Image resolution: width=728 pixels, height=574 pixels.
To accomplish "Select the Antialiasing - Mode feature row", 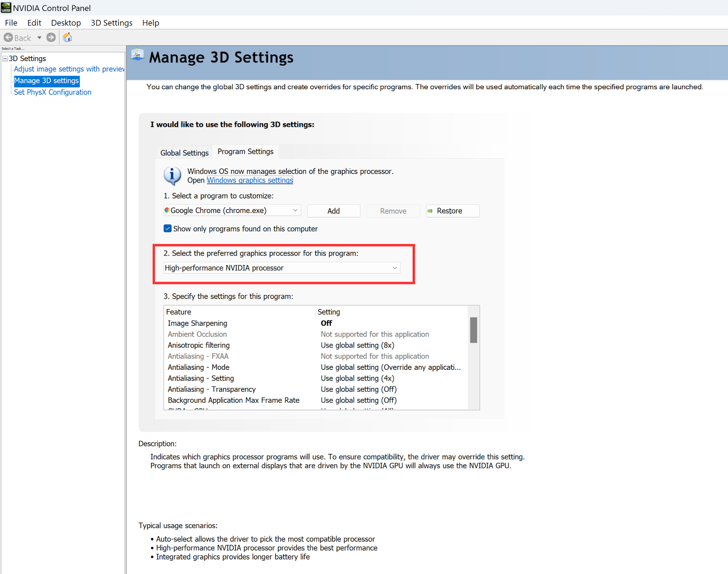I will 315,367.
